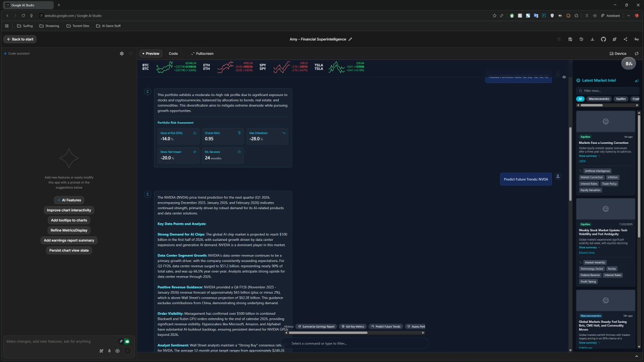Click Persist chart view state suggestion
Screen dimensions: 644x362
point(69,250)
